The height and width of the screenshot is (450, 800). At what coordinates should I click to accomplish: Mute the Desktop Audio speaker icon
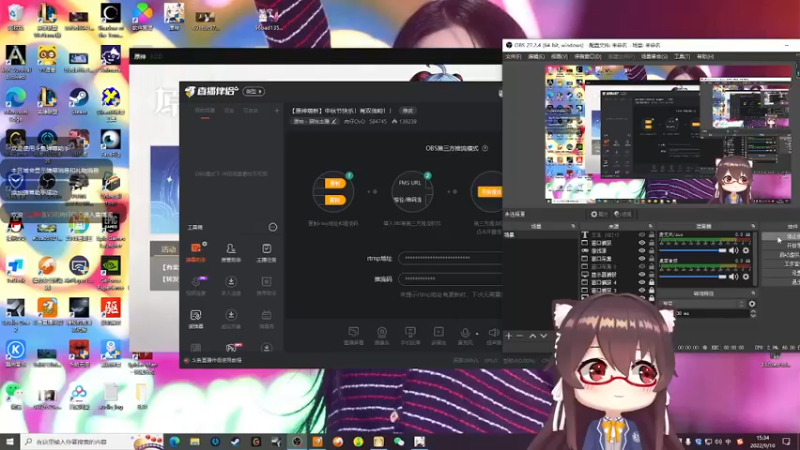[x=734, y=277]
